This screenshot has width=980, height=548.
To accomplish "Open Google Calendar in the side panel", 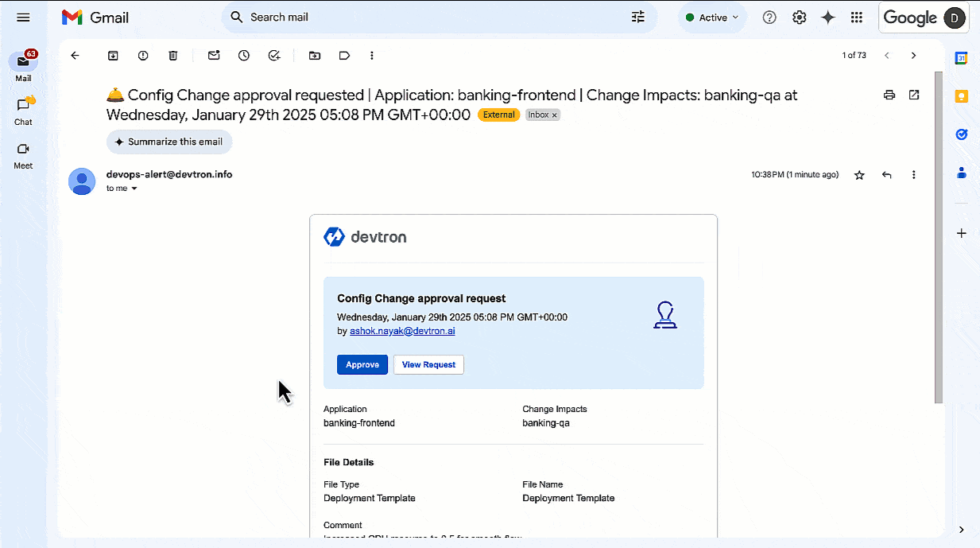I will (x=961, y=58).
